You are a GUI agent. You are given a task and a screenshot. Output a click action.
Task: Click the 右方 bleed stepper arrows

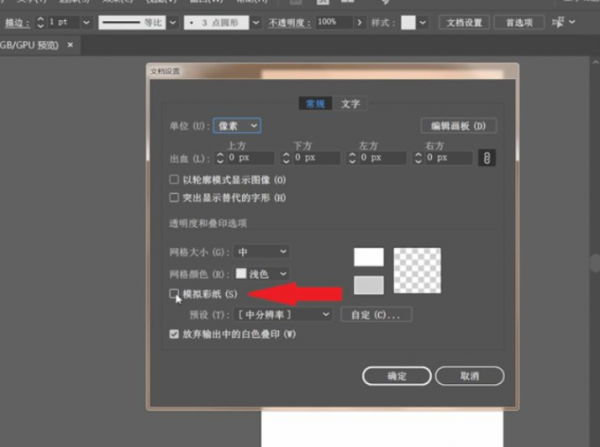coord(418,158)
